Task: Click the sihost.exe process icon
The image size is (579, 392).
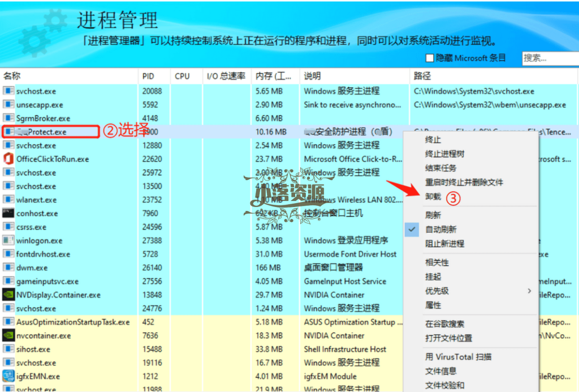Action: (8, 349)
